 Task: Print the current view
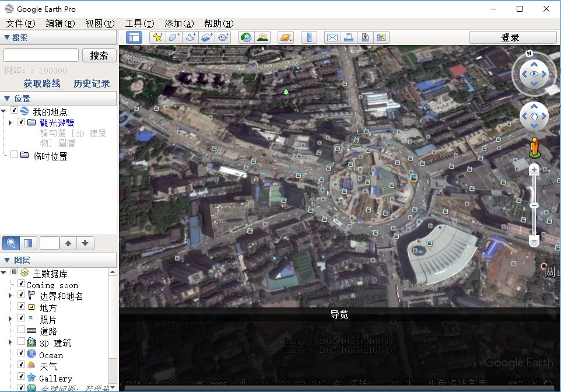pos(348,37)
